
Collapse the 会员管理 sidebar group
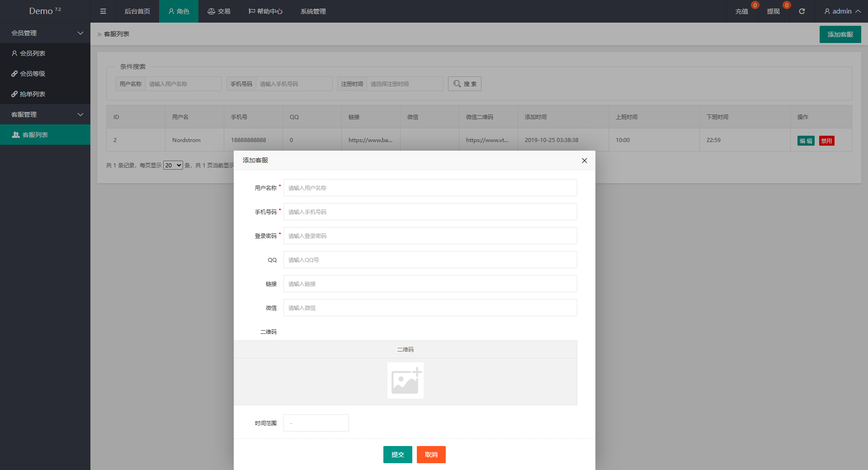click(x=45, y=33)
